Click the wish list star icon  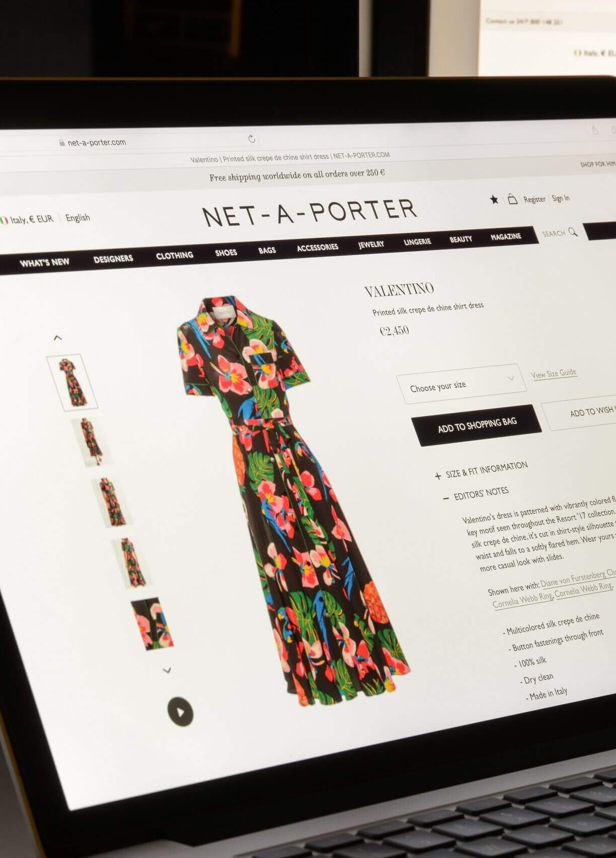[x=494, y=200]
